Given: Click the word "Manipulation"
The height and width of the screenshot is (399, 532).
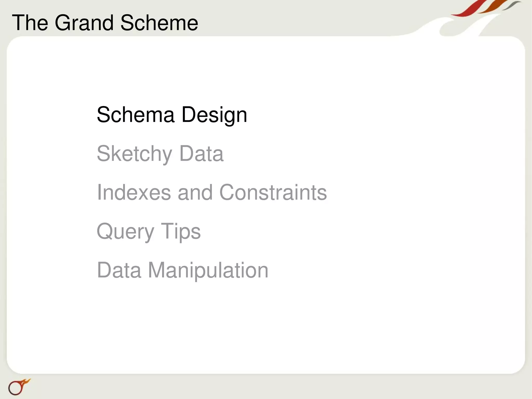Looking at the screenshot, I should 208,270.
